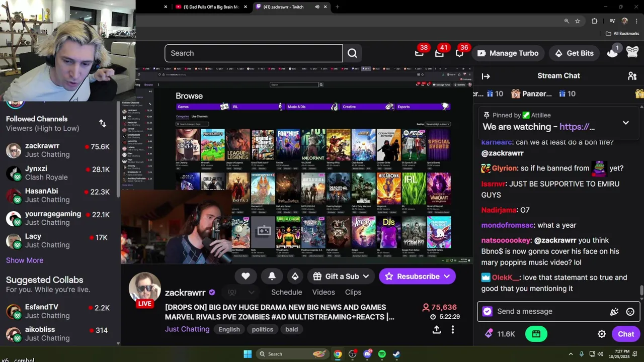Click the Just Chatting category link
This screenshot has width=644, height=362.
click(x=187, y=329)
